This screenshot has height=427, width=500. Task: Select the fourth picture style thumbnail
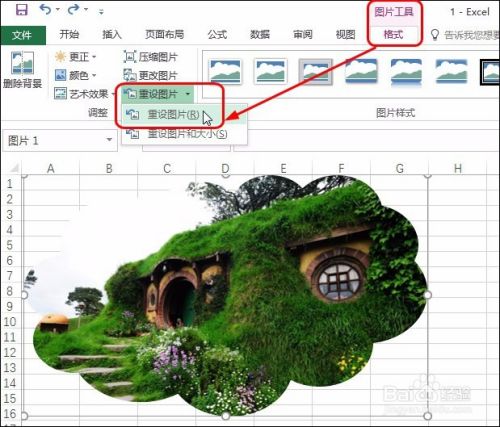pyautogui.click(x=361, y=71)
